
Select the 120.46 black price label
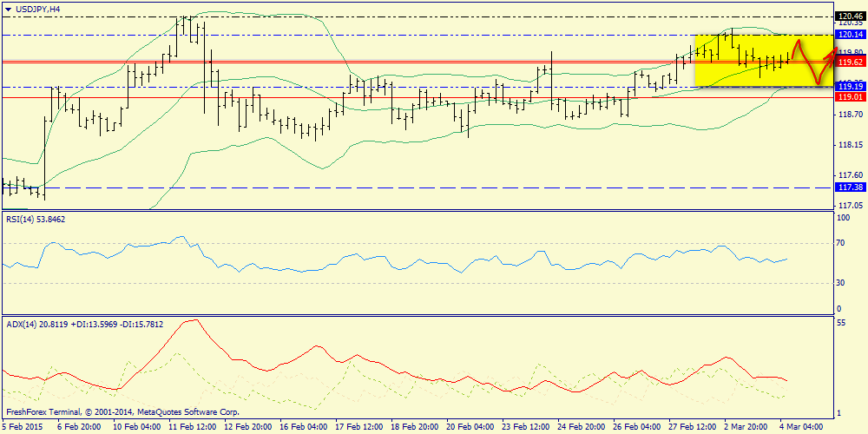pyautogui.click(x=849, y=16)
